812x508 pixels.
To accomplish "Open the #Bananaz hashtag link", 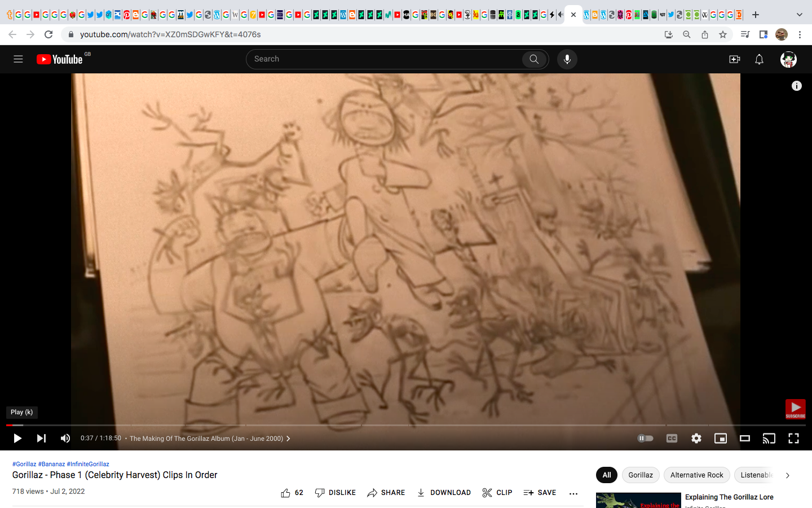I will click(x=51, y=464).
